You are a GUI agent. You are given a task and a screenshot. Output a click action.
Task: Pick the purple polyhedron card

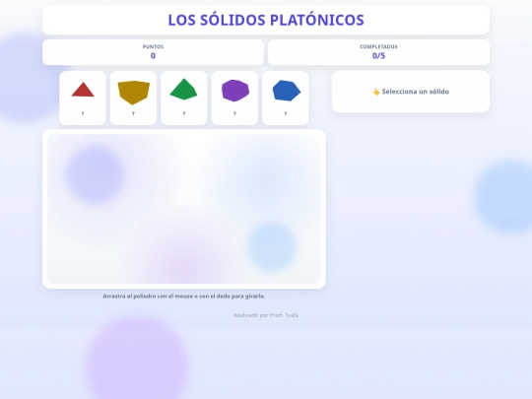234,99
